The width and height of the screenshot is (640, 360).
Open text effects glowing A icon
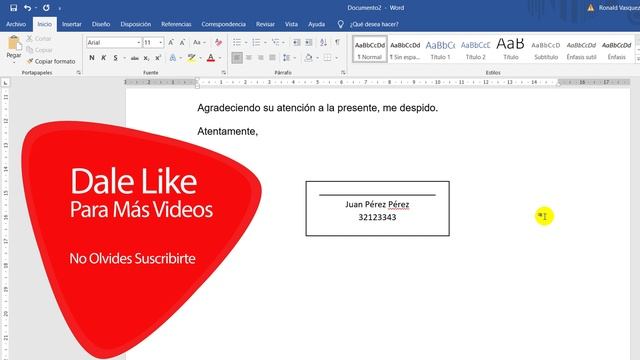click(x=173, y=58)
